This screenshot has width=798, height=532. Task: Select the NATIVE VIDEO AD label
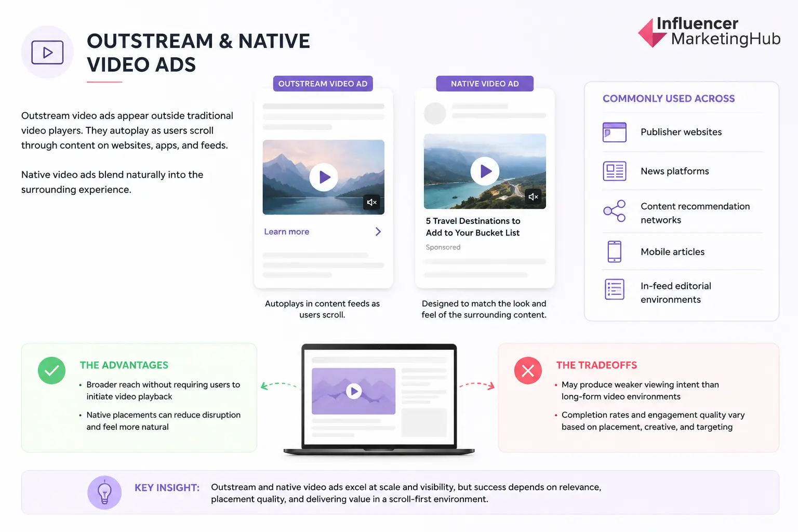[485, 84]
